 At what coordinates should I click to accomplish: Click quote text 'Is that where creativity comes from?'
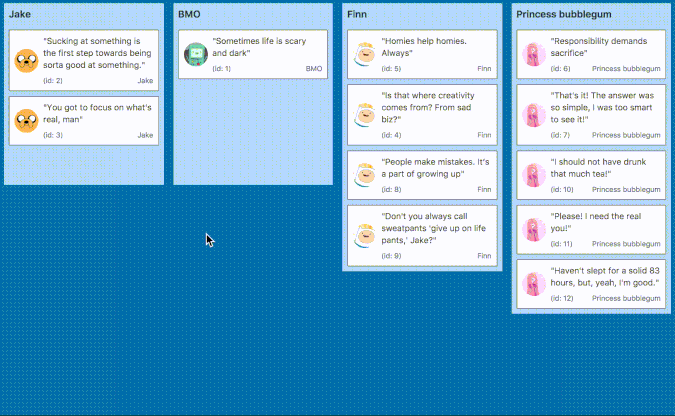[x=428, y=107]
